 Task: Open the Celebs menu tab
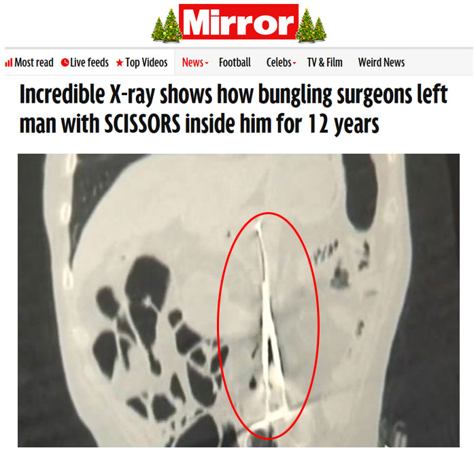point(281,63)
